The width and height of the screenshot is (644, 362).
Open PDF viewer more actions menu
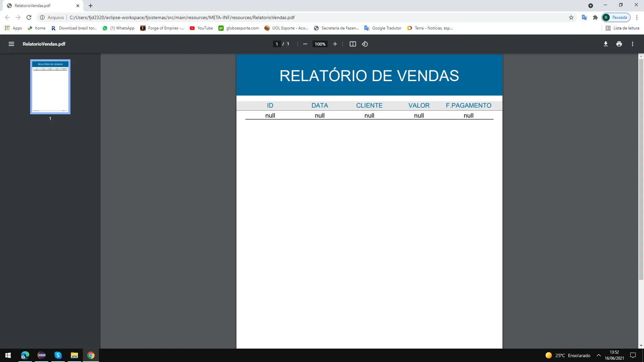[632, 44]
